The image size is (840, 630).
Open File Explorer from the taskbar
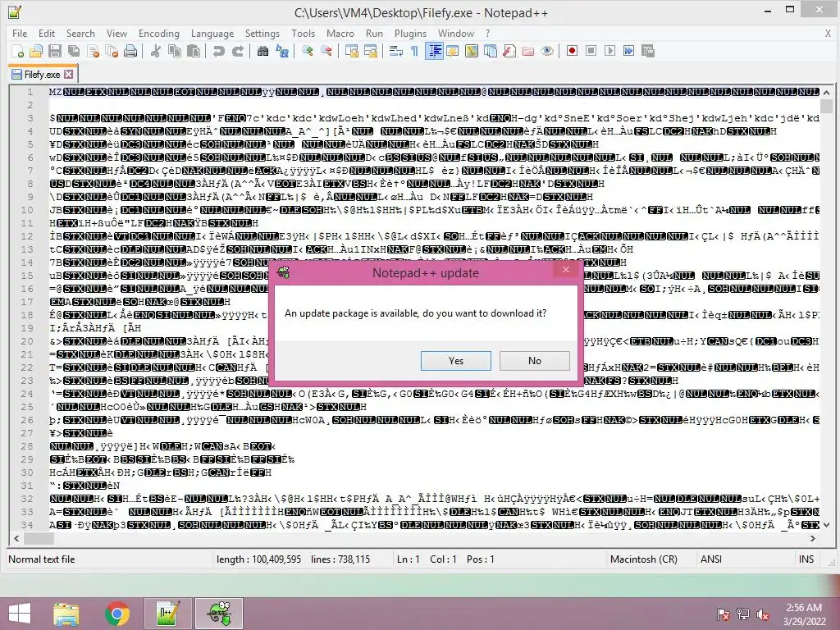point(66,614)
